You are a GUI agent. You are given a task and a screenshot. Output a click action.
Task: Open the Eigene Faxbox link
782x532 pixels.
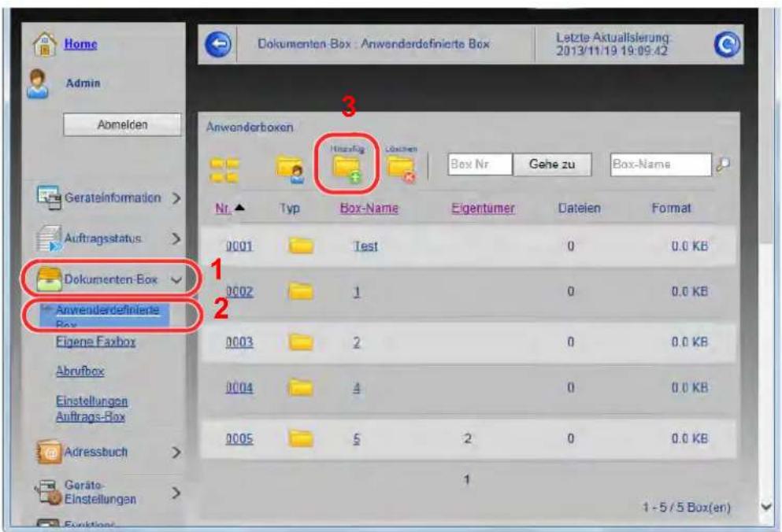[96, 342]
